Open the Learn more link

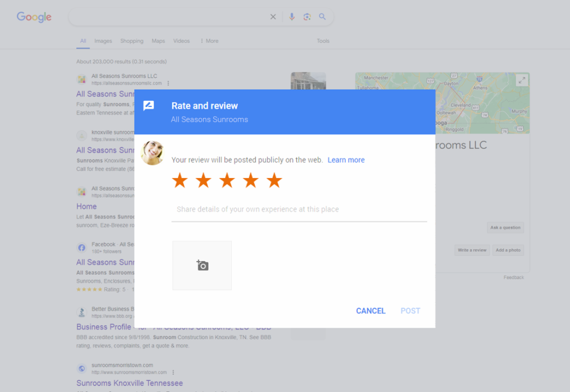click(346, 160)
